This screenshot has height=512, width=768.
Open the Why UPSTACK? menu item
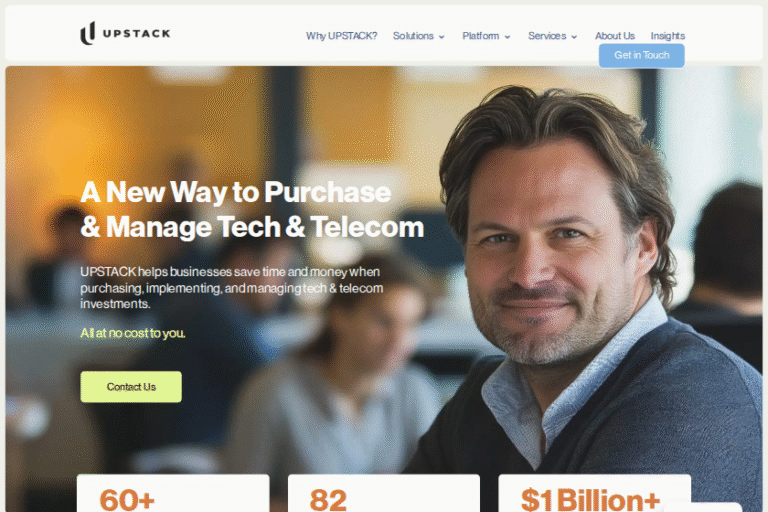pos(341,36)
